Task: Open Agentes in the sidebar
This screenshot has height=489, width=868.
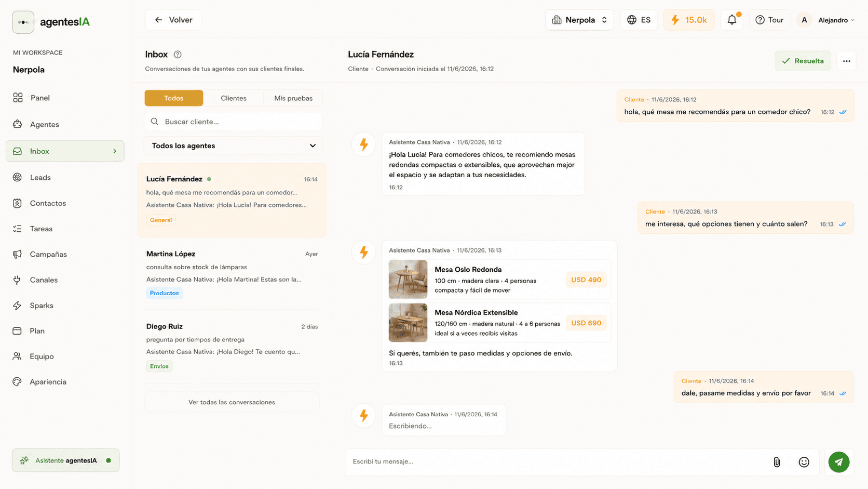Action: pos(65,124)
